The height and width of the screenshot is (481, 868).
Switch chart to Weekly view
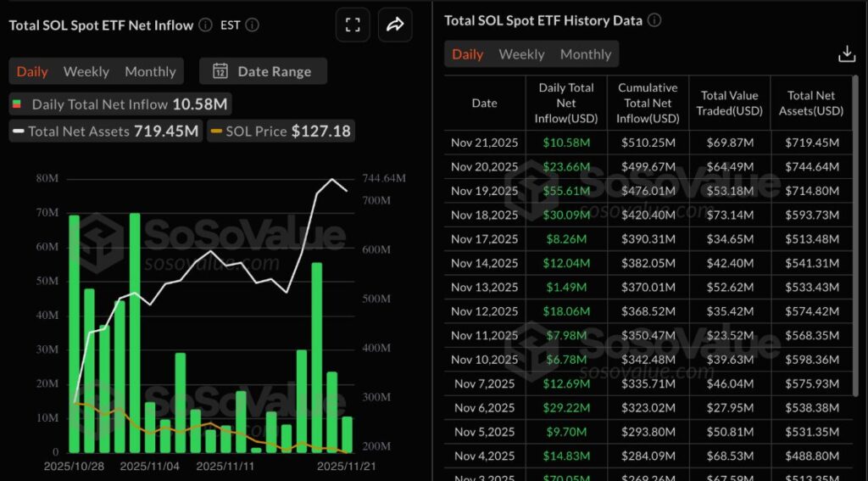(x=86, y=71)
